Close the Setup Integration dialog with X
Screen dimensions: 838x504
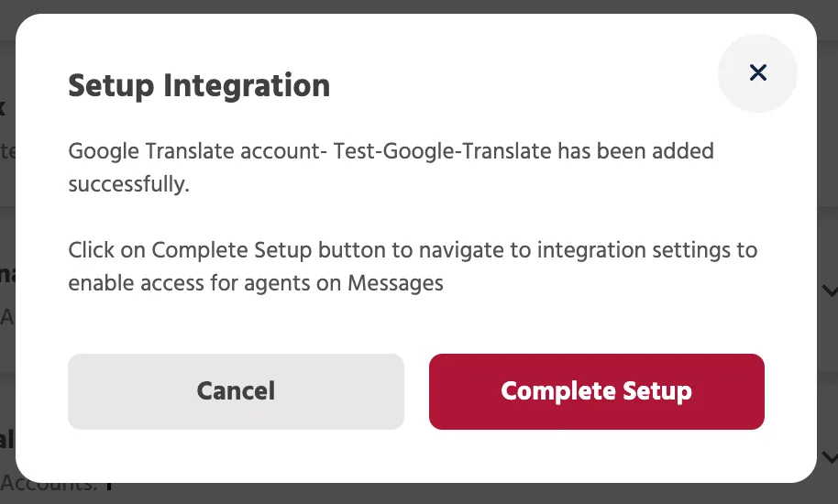pos(757,72)
